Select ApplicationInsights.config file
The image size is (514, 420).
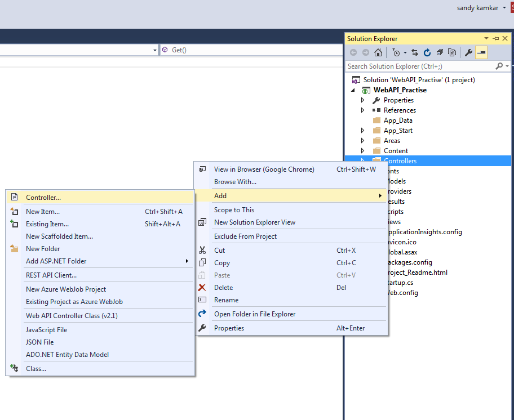(425, 232)
